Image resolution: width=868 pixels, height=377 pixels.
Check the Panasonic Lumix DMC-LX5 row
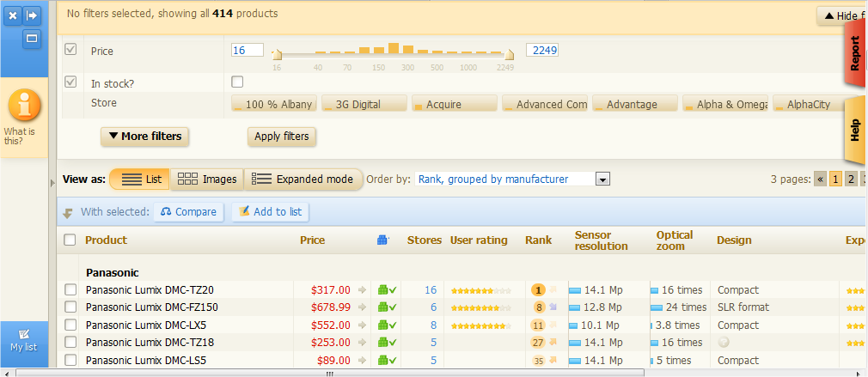[x=70, y=325]
